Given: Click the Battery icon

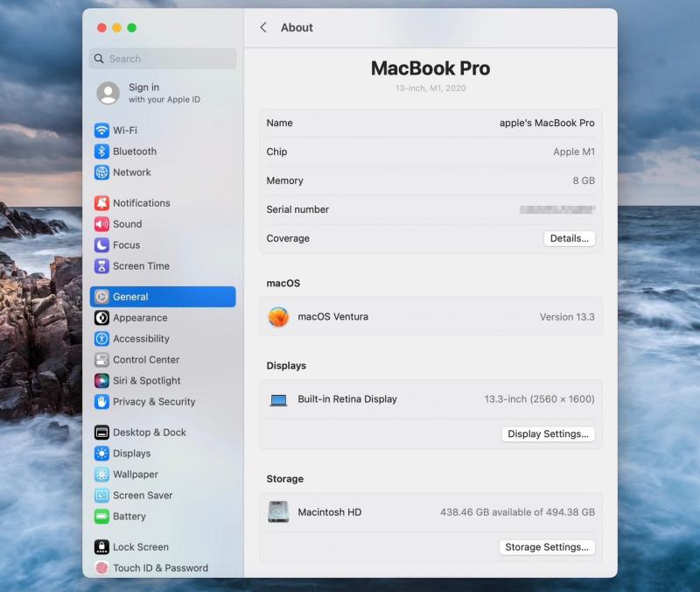Looking at the screenshot, I should coord(101,517).
